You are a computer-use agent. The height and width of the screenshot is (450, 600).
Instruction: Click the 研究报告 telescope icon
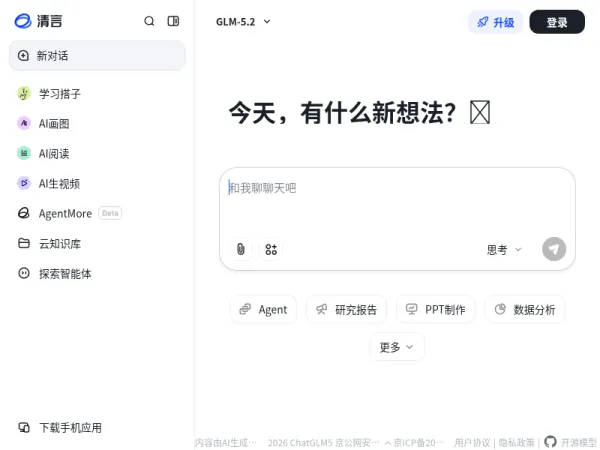321,309
